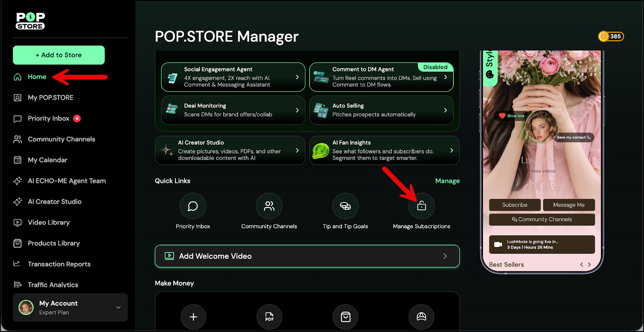
Task: Click the Add to Store button
Action: pyautogui.click(x=59, y=55)
